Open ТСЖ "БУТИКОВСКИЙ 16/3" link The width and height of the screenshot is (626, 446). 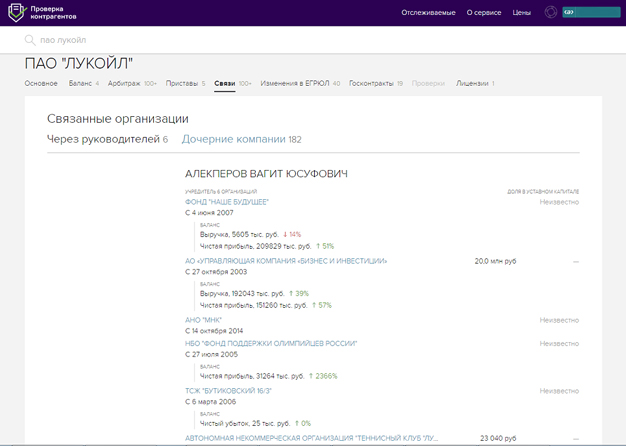click(x=228, y=390)
